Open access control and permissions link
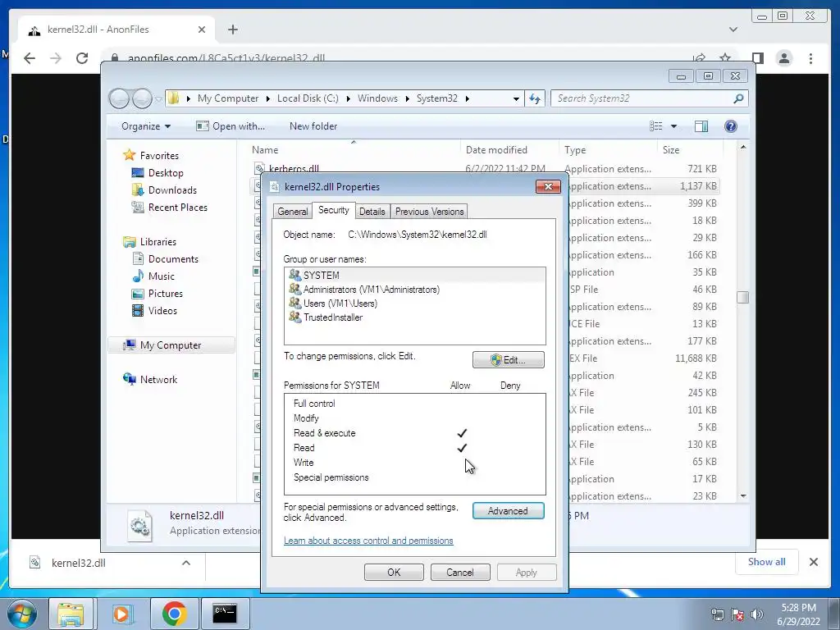This screenshot has height=630, width=840. (368, 541)
